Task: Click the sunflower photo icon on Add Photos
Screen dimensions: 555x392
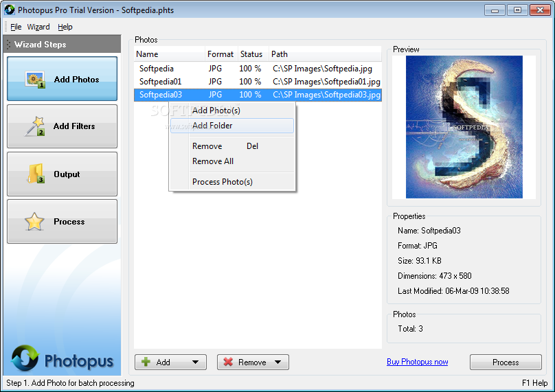Action: pyautogui.click(x=34, y=80)
